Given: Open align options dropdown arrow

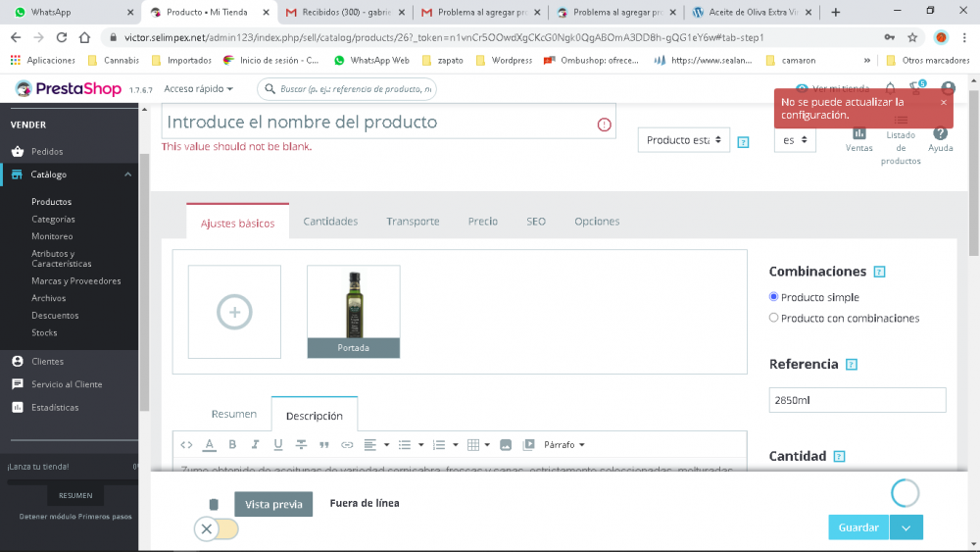Looking at the screenshot, I should point(386,445).
